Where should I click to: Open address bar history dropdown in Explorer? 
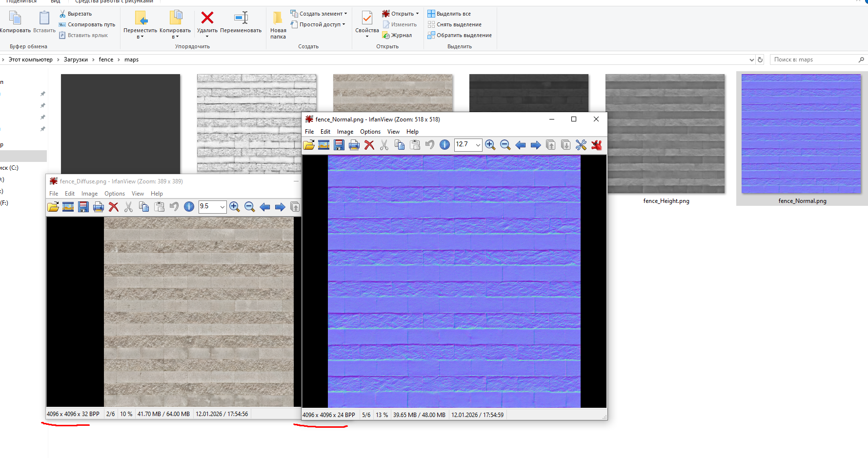[x=751, y=60]
